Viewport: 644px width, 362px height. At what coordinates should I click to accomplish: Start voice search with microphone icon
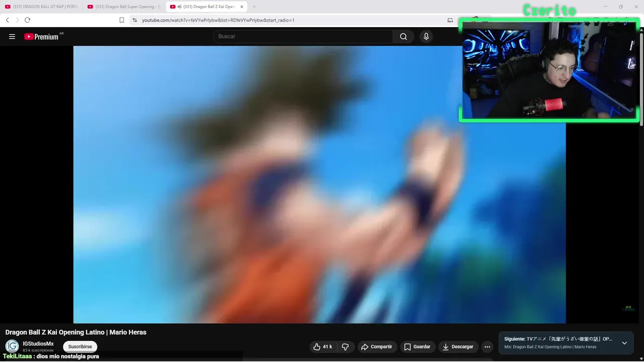tap(426, 37)
